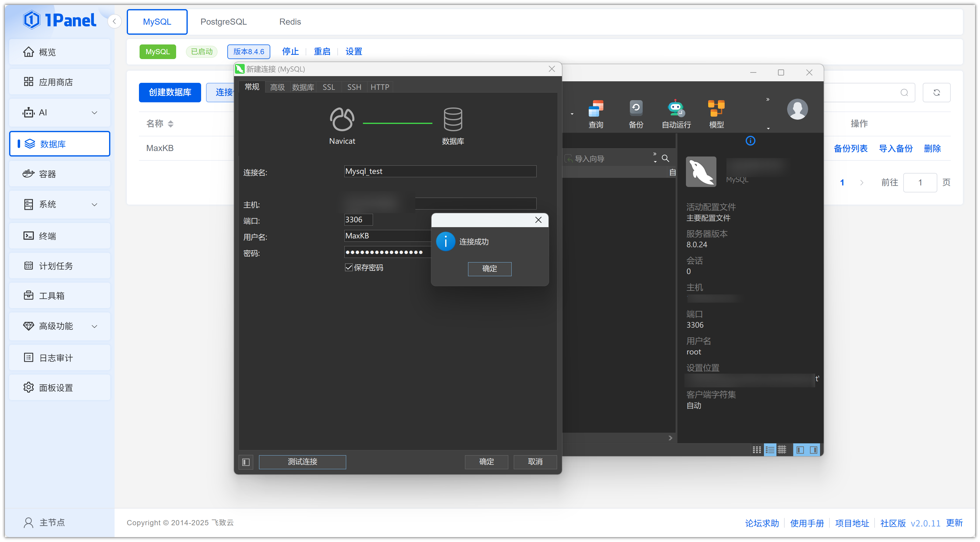Switch to the SSH tab in connection dialog
The width and height of the screenshot is (980, 542).
[x=354, y=87]
